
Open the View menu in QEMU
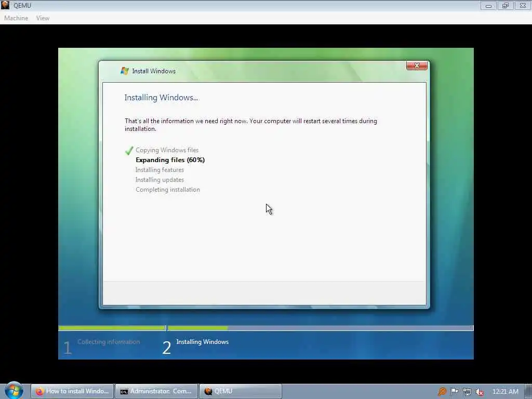tap(43, 18)
